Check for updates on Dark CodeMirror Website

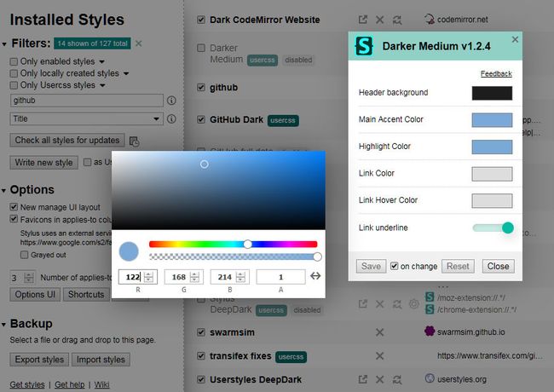(x=397, y=20)
